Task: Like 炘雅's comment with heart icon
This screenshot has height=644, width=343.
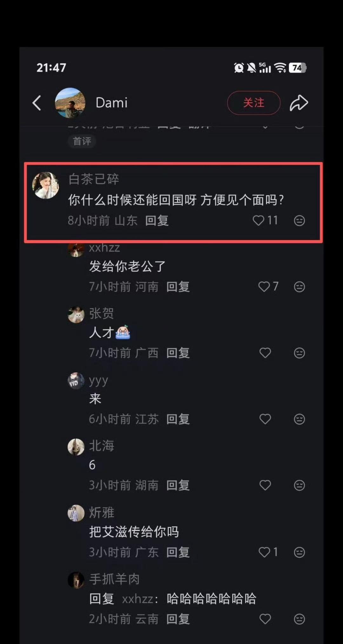Action: (264, 552)
